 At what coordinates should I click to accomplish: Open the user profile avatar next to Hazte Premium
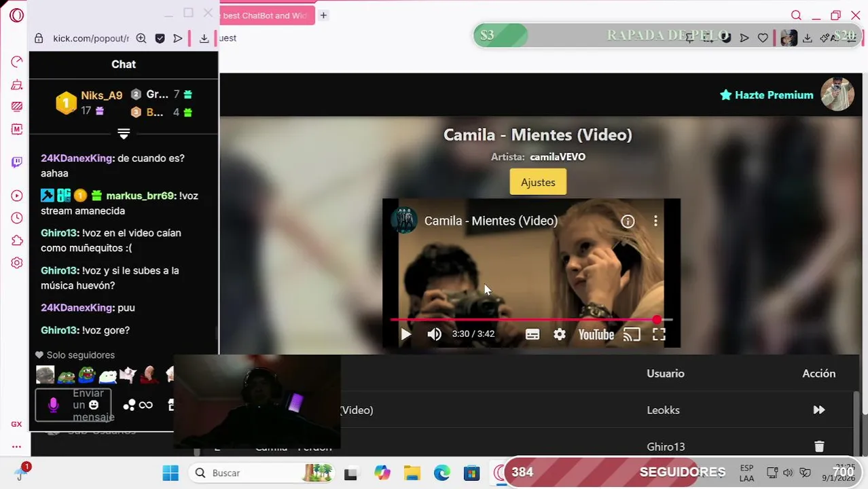coord(837,94)
